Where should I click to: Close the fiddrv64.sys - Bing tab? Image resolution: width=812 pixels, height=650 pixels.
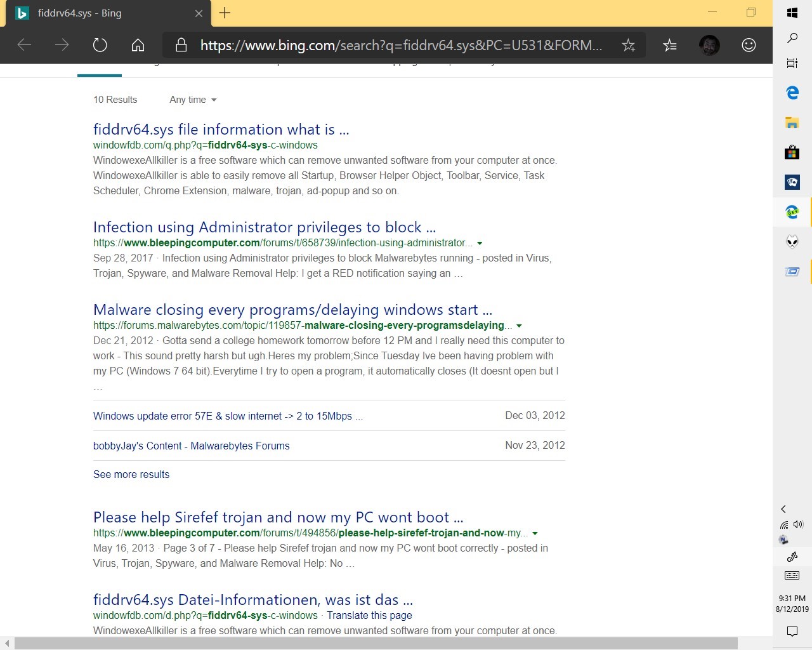pos(199,13)
